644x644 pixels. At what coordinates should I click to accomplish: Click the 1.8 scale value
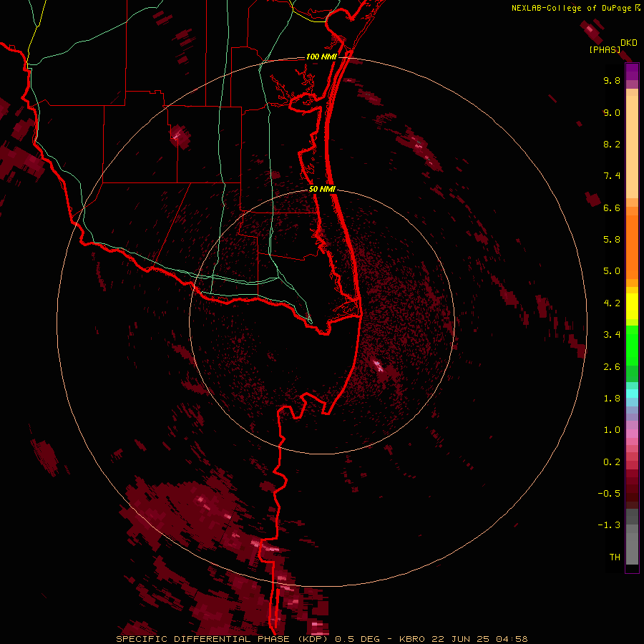tap(612, 399)
